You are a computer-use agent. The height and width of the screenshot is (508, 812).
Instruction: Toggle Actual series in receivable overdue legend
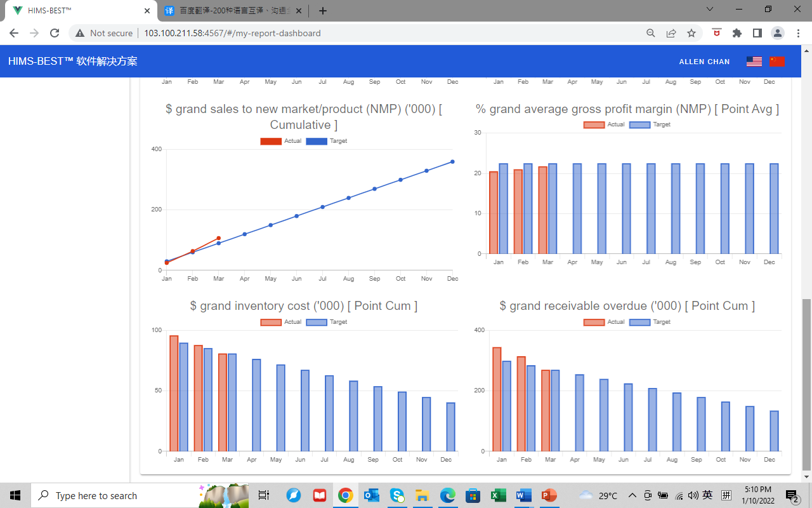604,322
